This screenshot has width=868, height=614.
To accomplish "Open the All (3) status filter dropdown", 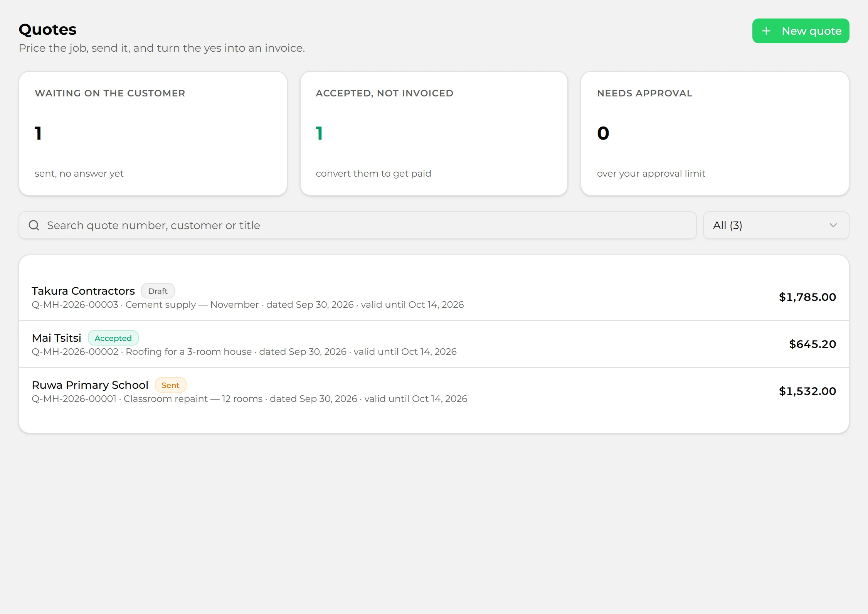I will point(776,225).
